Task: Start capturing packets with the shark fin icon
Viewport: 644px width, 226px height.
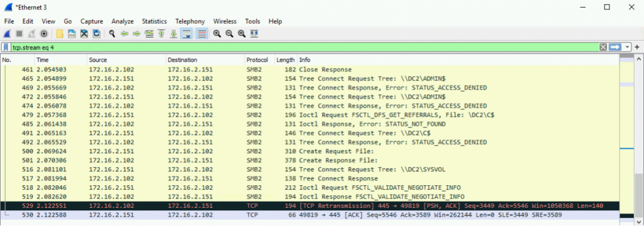Action: pos(7,34)
